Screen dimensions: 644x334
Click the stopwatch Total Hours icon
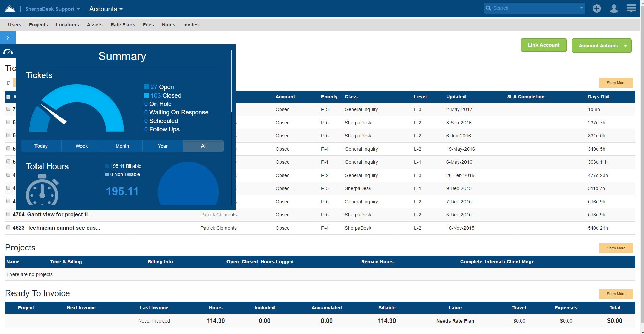(42, 190)
